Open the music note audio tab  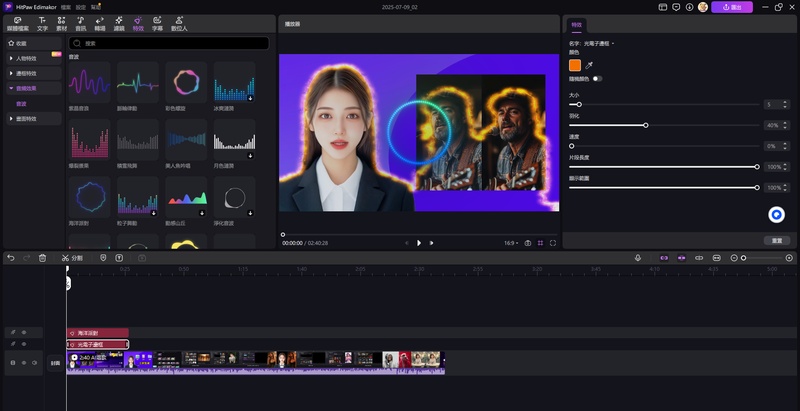[81, 24]
